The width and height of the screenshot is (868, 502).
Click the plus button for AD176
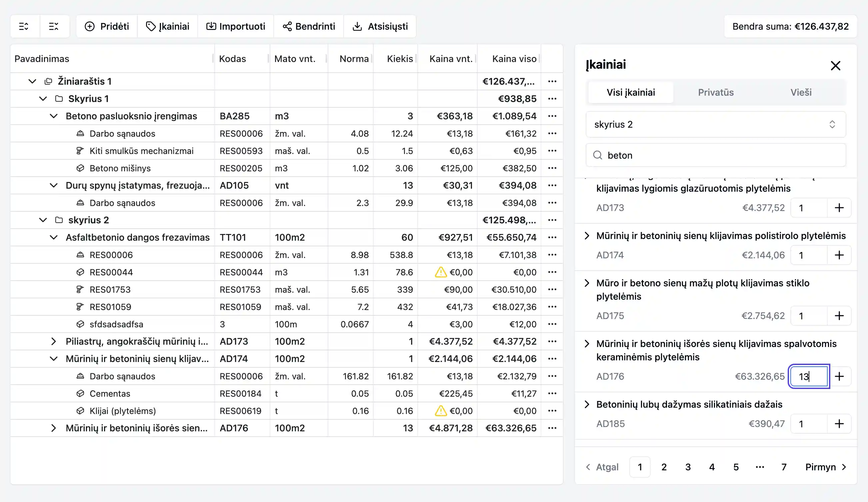coord(839,376)
